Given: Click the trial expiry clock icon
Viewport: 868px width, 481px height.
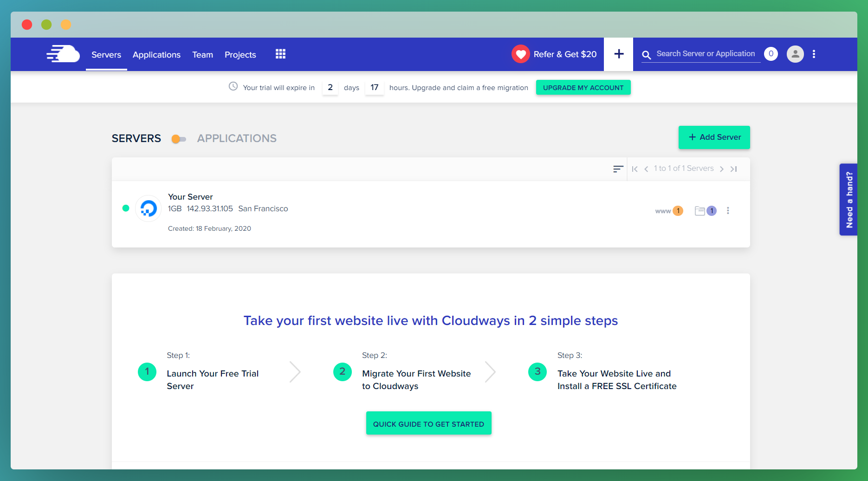Looking at the screenshot, I should point(233,86).
